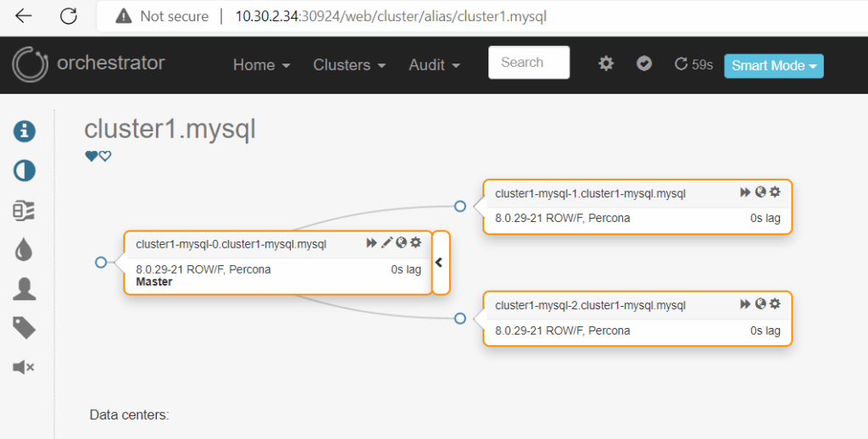868x439 pixels.
Task: Click the globe icon on cluster1-mysql-0 node
Action: [401, 242]
